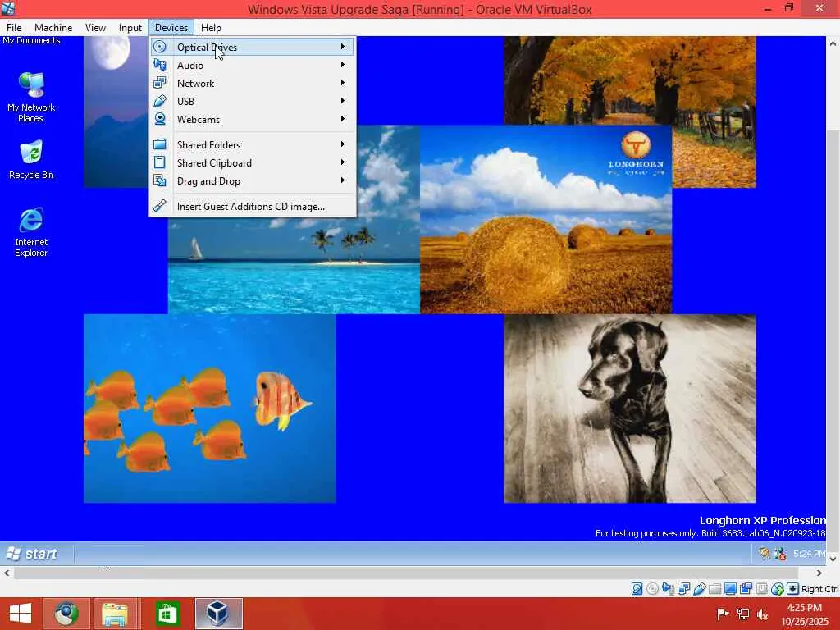The image size is (840, 630).
Task: Click the recording indicator in status bar
Action: tap(746, 589)
